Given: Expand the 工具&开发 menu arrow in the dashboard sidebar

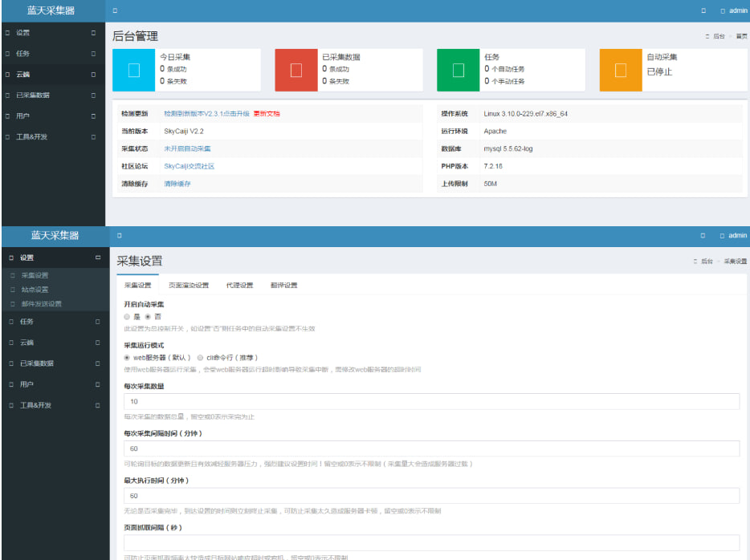Looking at the screenshot, I should pos(93,137).
